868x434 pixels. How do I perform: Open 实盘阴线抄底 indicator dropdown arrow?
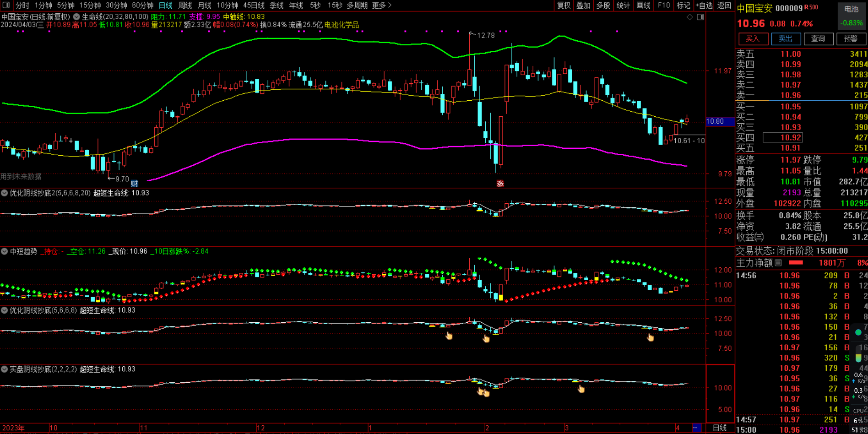point(4,369)
